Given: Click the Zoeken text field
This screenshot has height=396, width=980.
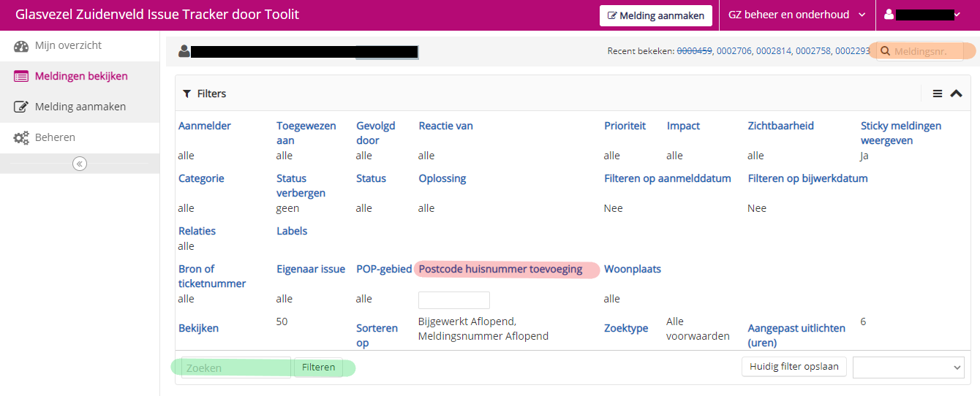Looking at the screenshot, I should pos(235,368).
